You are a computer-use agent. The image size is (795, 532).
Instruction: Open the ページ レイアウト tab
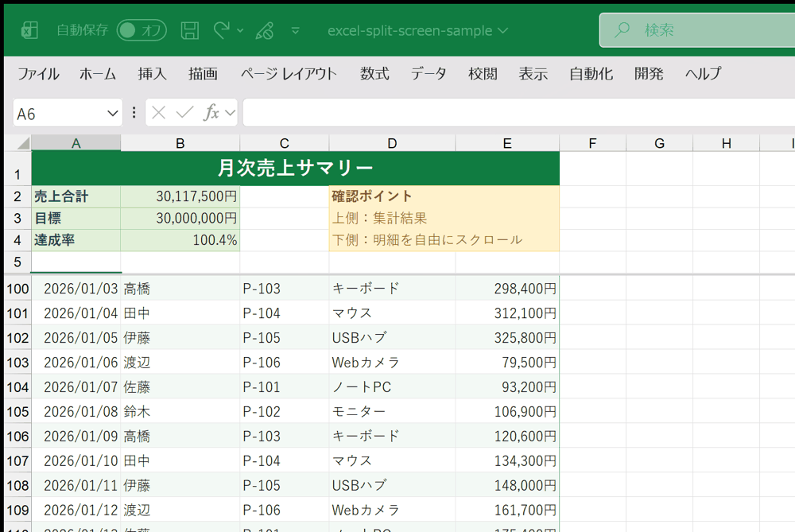289,74
